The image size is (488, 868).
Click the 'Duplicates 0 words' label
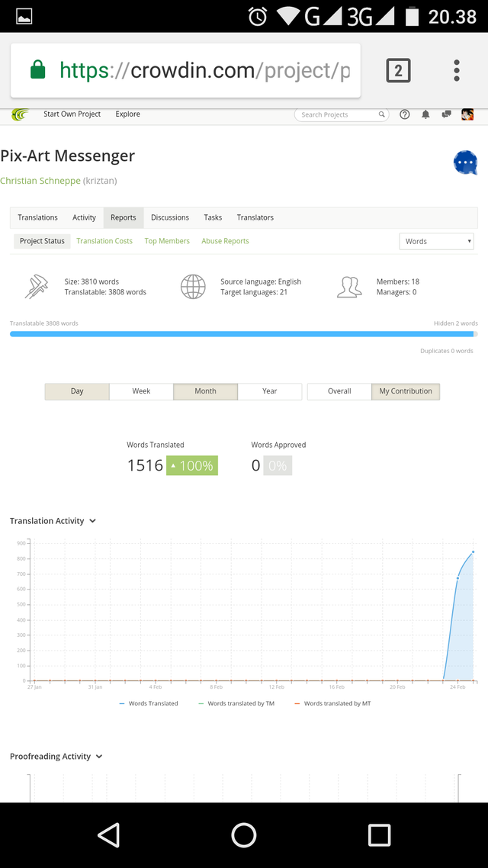pos(447,351)
